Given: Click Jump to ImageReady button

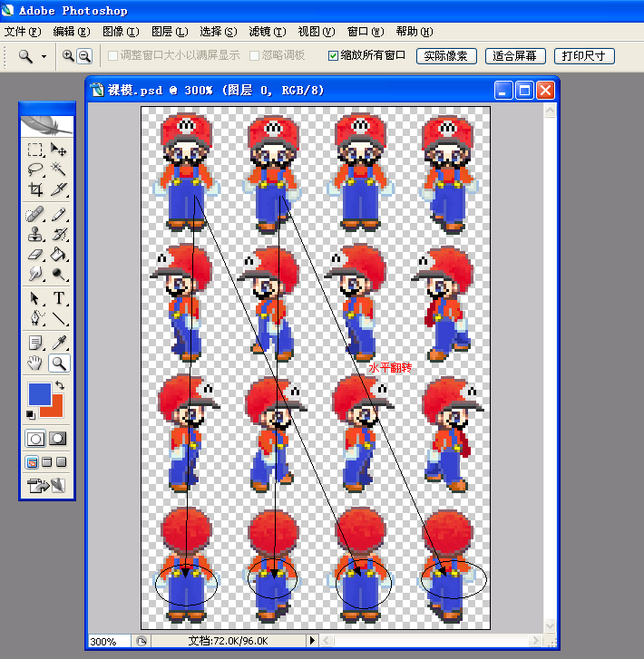Looking at the screenshot, I should tap(46, 486).
